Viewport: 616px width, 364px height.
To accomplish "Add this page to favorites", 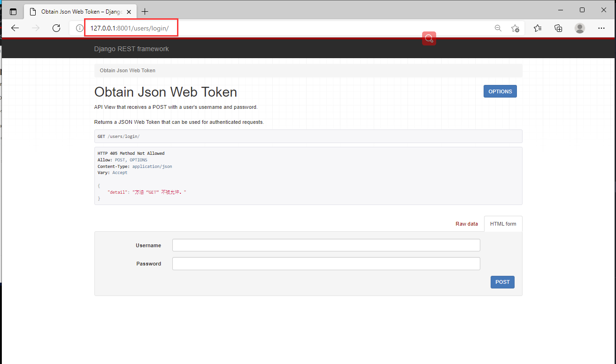I will [515, 28].
